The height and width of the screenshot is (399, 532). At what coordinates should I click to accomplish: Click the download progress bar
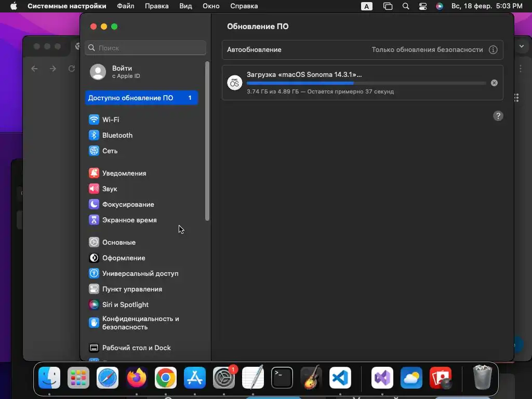[366, 83]
